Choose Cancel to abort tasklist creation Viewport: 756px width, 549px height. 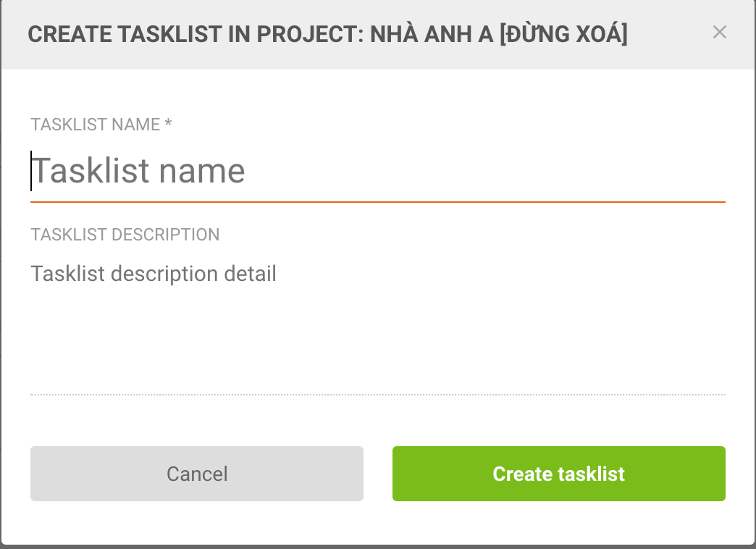196,474
